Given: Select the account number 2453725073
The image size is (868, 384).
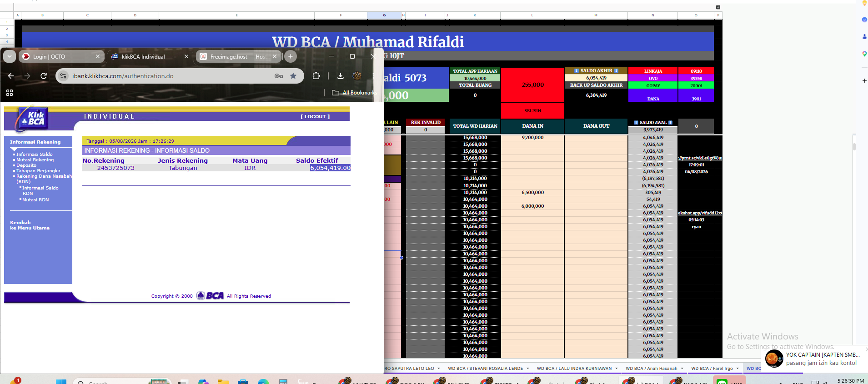Looking at the screenshot, I should click(x=116, y=168).
